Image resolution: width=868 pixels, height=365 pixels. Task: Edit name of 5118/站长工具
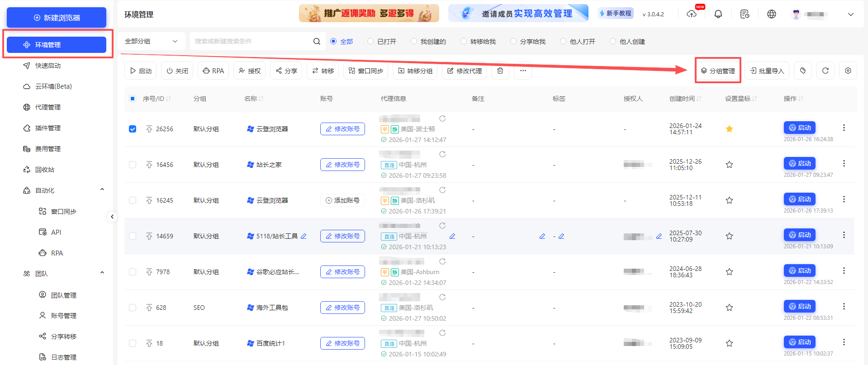tap(304, 236)
